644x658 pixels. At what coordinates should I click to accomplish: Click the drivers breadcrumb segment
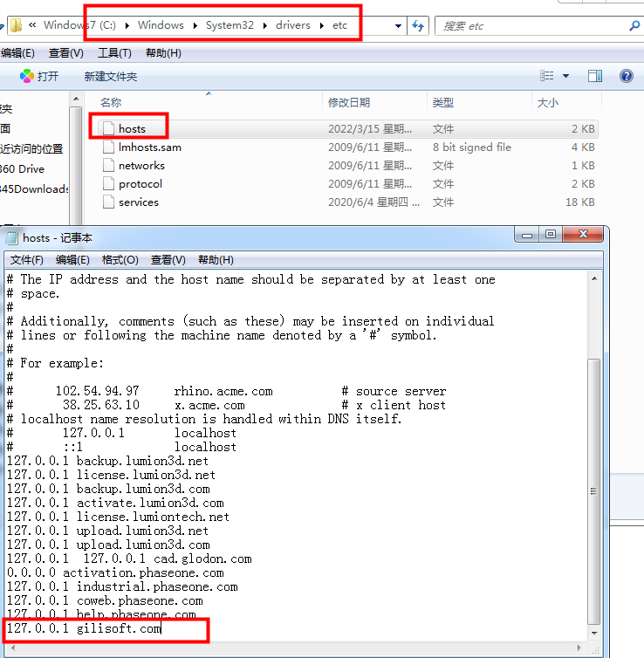[293, 25]
